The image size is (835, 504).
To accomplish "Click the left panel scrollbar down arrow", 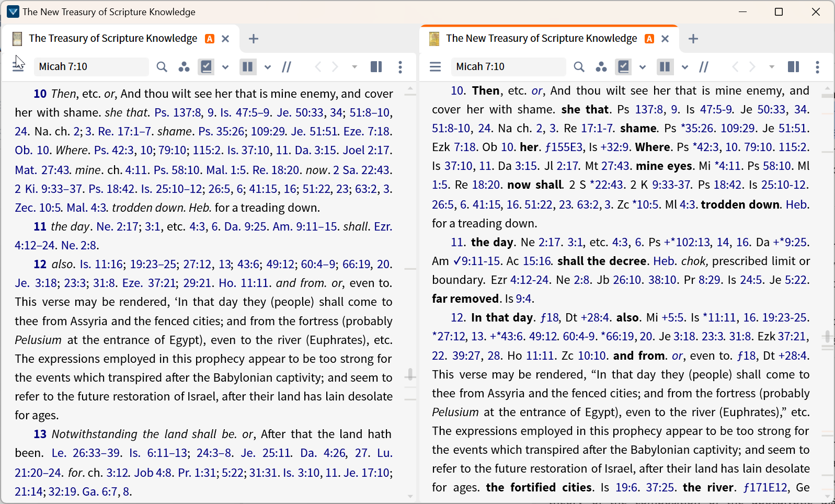I will 410,496.
